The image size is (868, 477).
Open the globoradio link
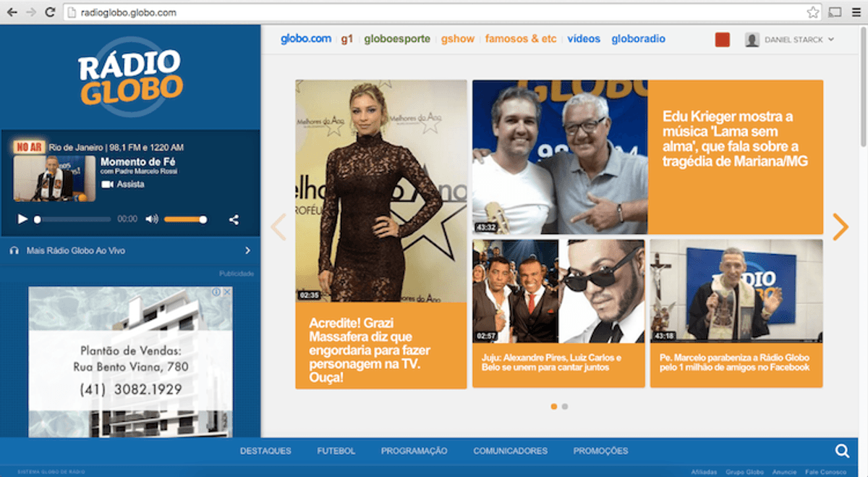[x=638, y=39]
